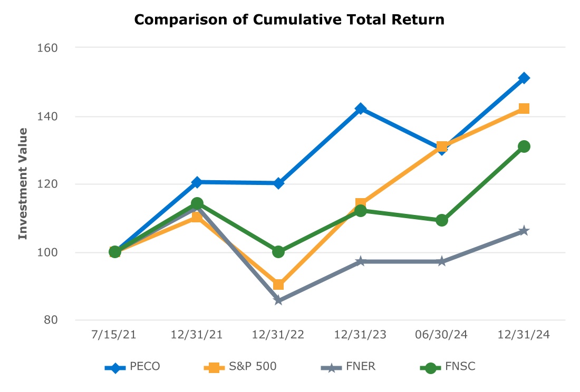Pick the S&P 500 square point at 12/31/24
This screenshot has height=392, width=580.
(524, 109)
